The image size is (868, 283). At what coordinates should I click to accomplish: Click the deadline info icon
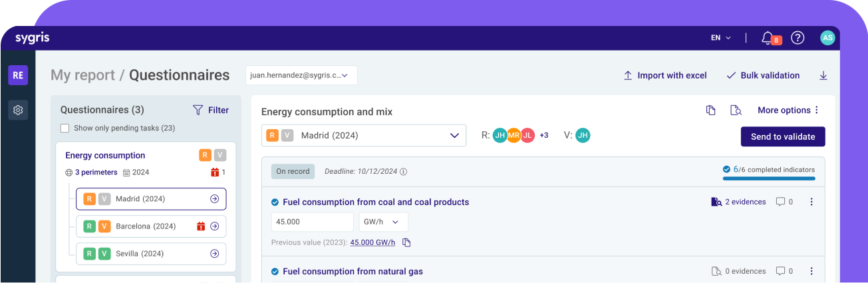pyautogui.click(x=404, y=172)
